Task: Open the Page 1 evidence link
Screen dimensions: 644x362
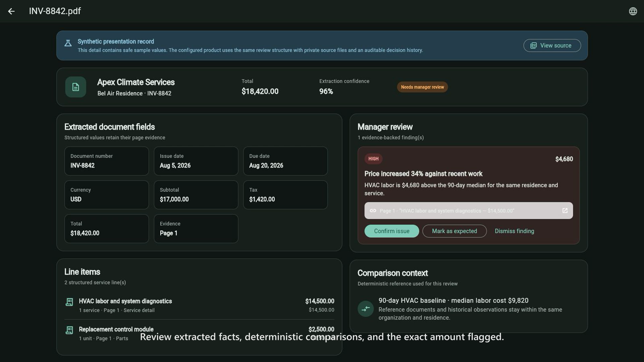Action: [x=469, y=211]
